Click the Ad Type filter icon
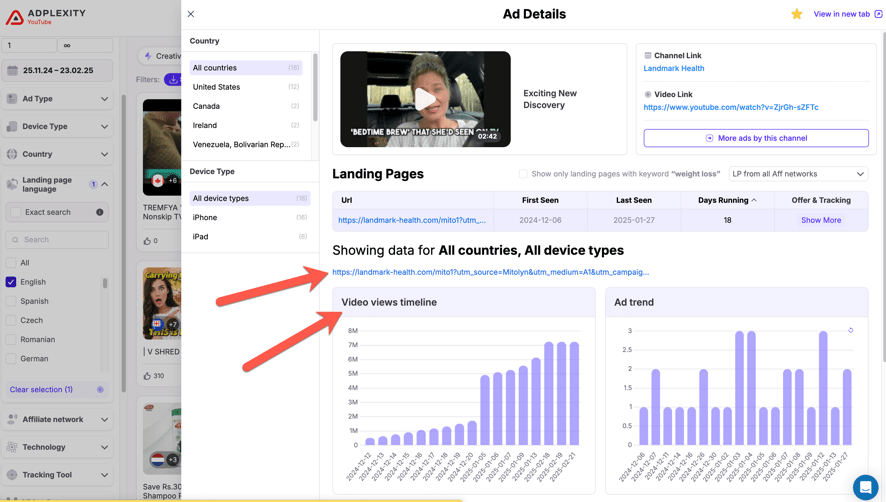The height and width of the screenshot is (502, 886). click(12, 98)
